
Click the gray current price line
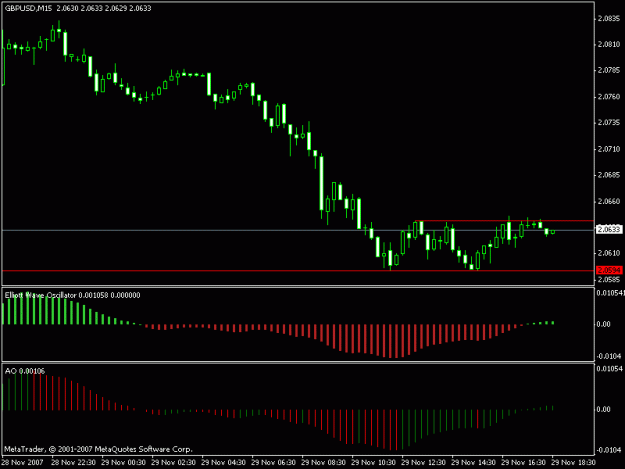click(298, 230)
